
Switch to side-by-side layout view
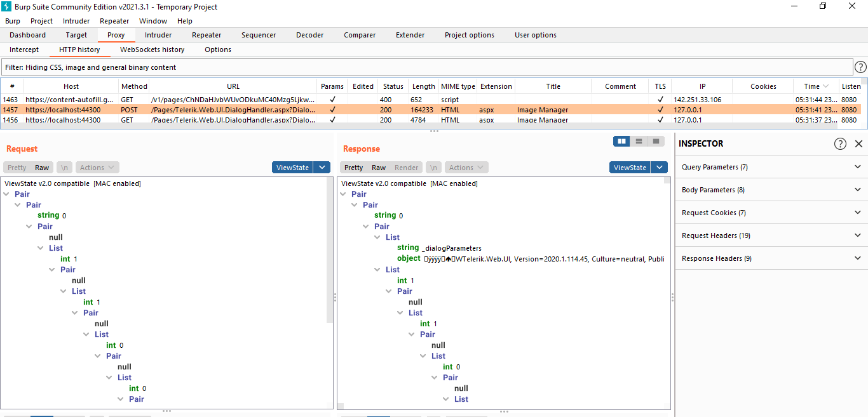pos(621,141)
